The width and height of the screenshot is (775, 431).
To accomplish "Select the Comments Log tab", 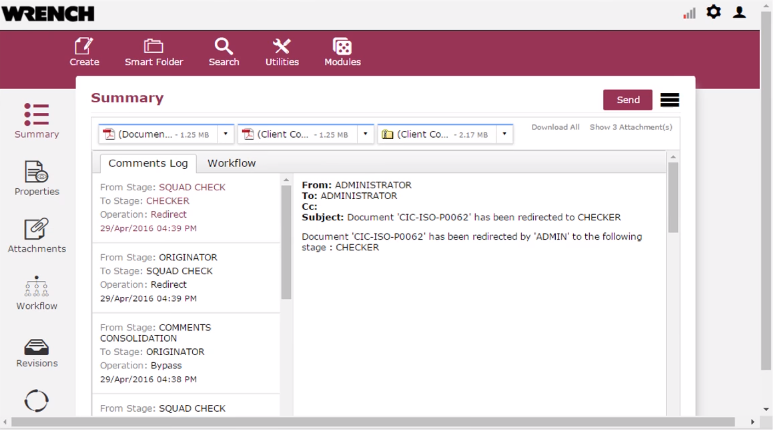I will pos(148,163).
